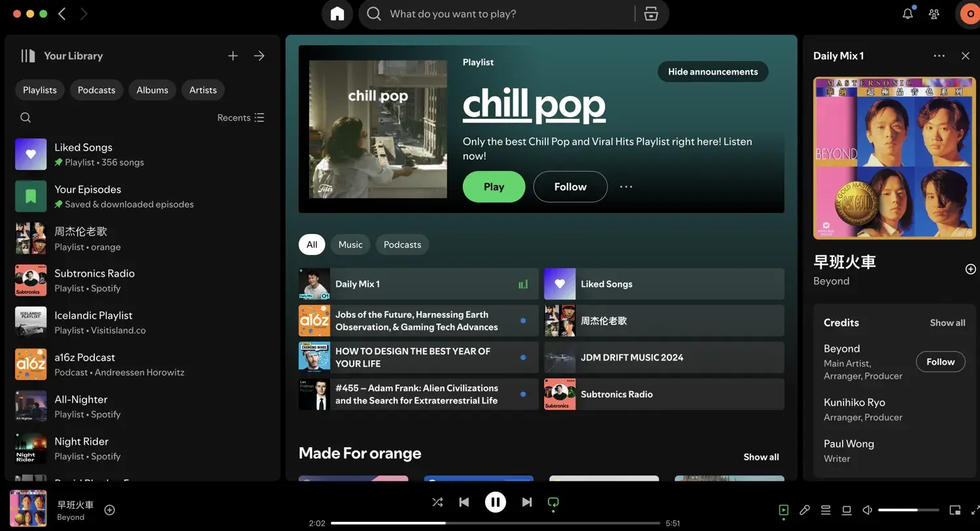
Task: Open the Queue icon in player bar
Action: [x=826, y=510]
